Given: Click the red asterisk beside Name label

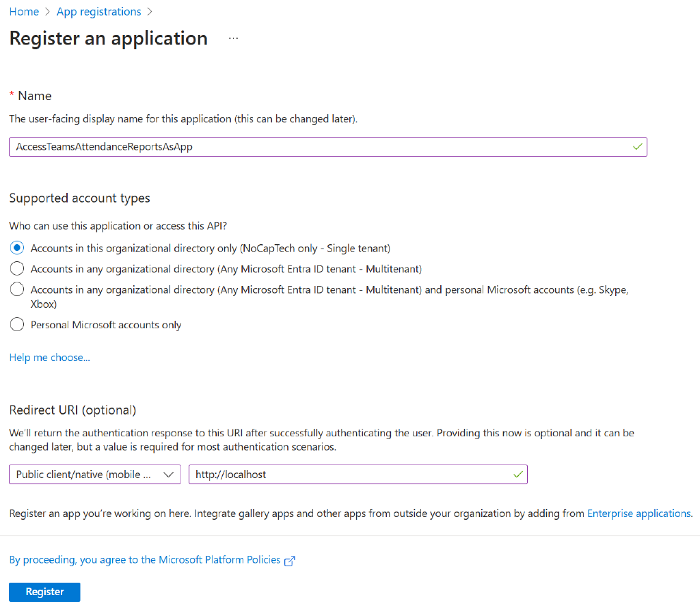Looking at the screenshot, I should (x=12, y=95).
